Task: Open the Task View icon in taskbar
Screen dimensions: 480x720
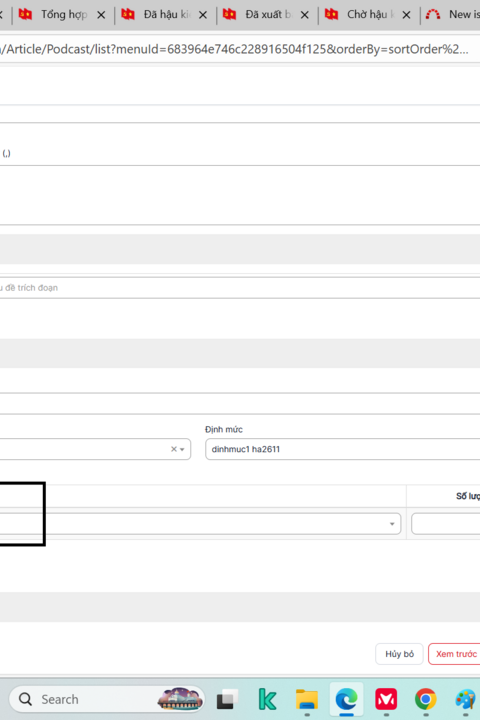Action: [227, 699]
